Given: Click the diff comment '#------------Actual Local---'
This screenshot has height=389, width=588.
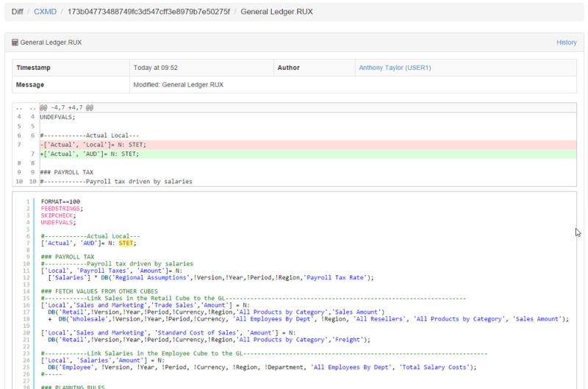Looking at the screenshot, I should 89,135.
